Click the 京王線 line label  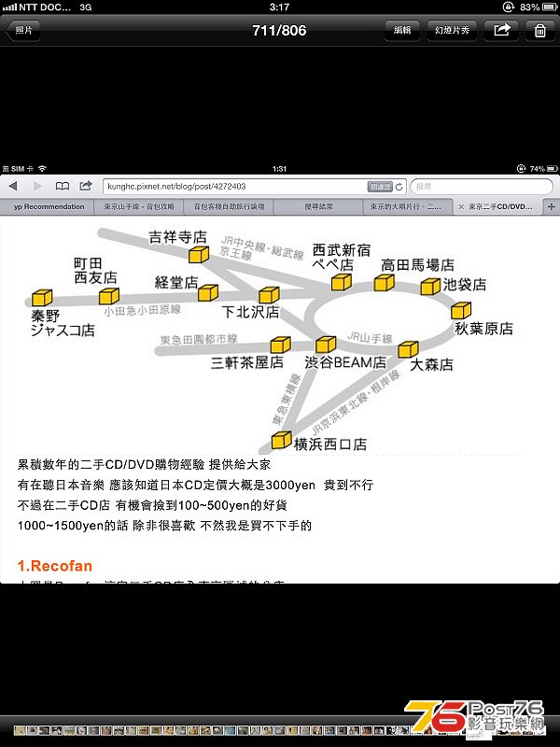coord(235,253)
